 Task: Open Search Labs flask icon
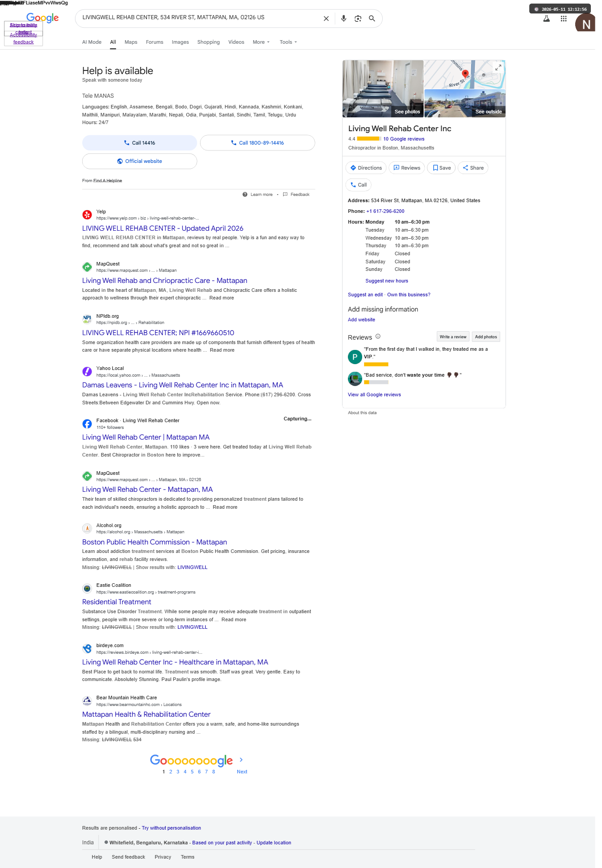coord(546,19)
